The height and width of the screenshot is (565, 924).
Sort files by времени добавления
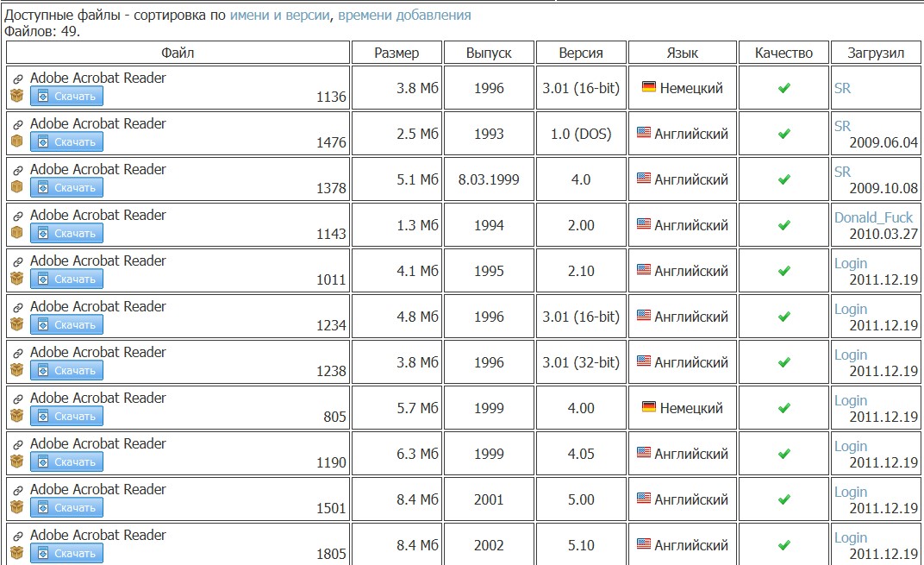pos(404,16)
